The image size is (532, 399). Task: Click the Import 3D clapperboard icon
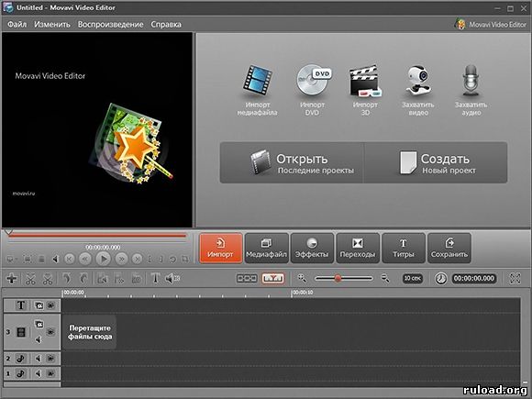click(x=365, y=81)
